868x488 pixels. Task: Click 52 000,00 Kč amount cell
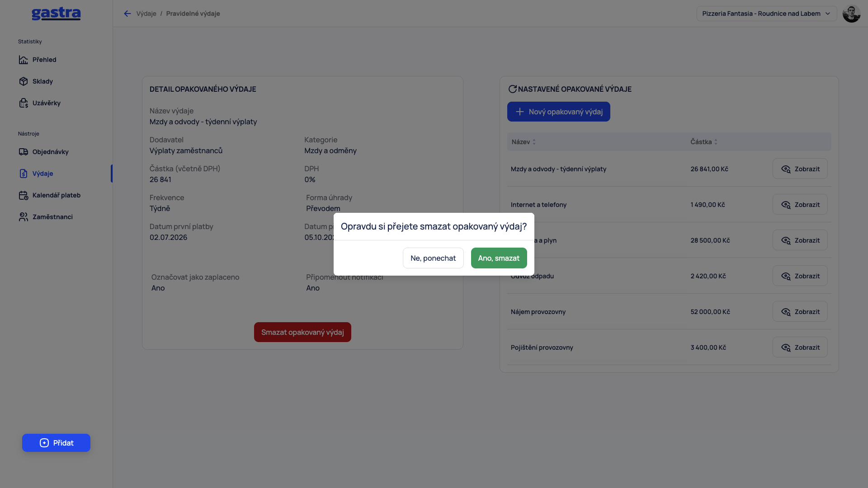click(x=710, y=312)
